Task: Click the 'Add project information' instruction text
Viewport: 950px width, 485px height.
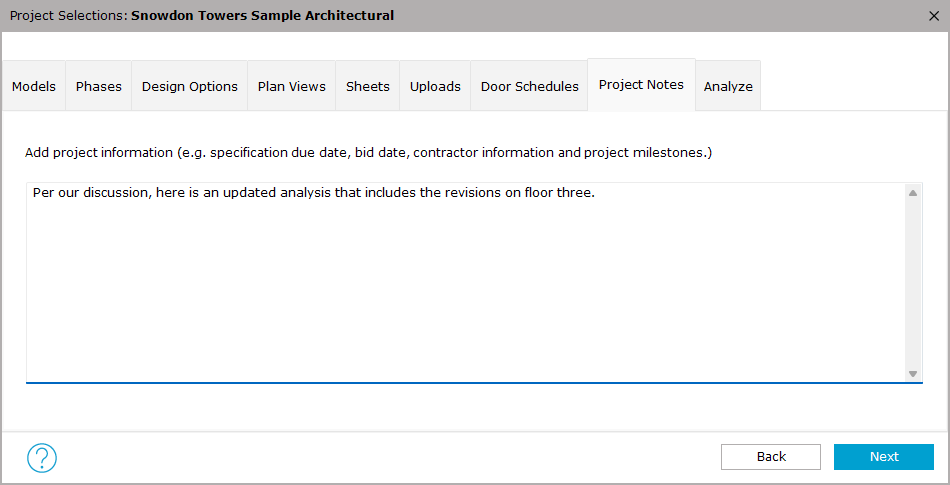Action: click(368, 153)
